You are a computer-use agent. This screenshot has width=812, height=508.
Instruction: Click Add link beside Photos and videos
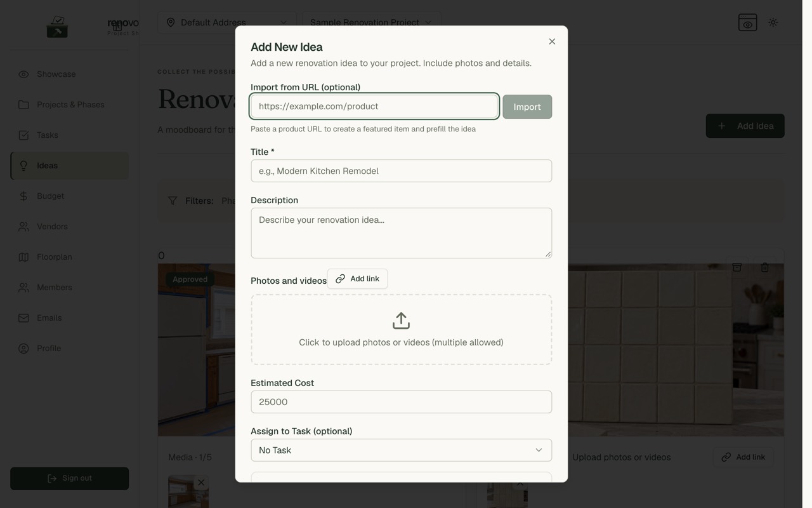click(357, 279)
